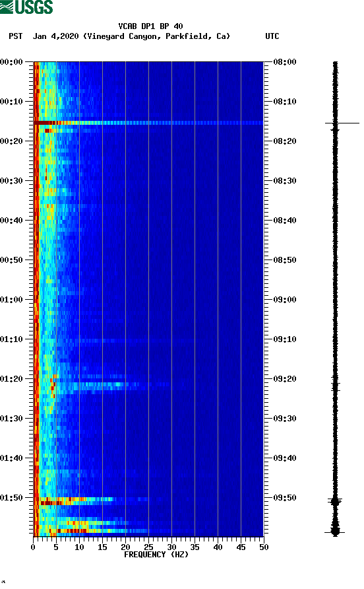Click the '20' frequency axis label

point(125,547)
